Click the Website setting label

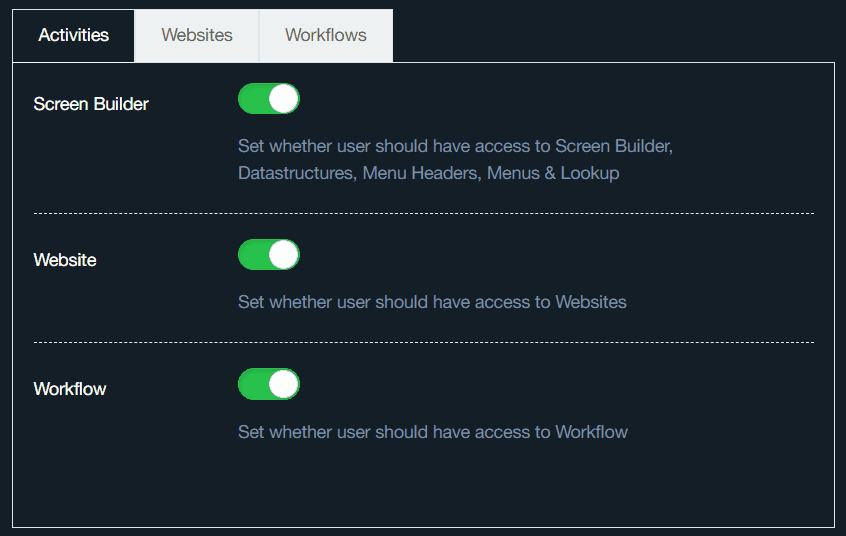(x=65, y=260)
